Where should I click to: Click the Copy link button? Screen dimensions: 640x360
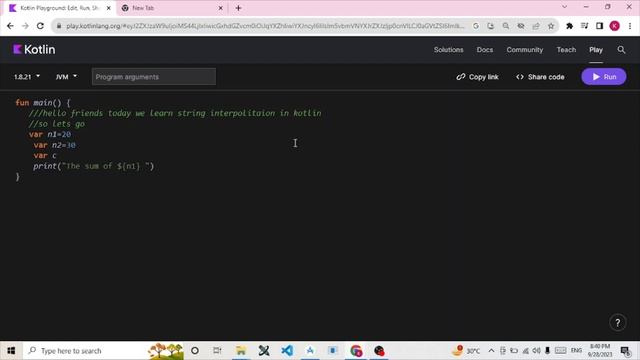pyautogui.click(x=477, y=77)
